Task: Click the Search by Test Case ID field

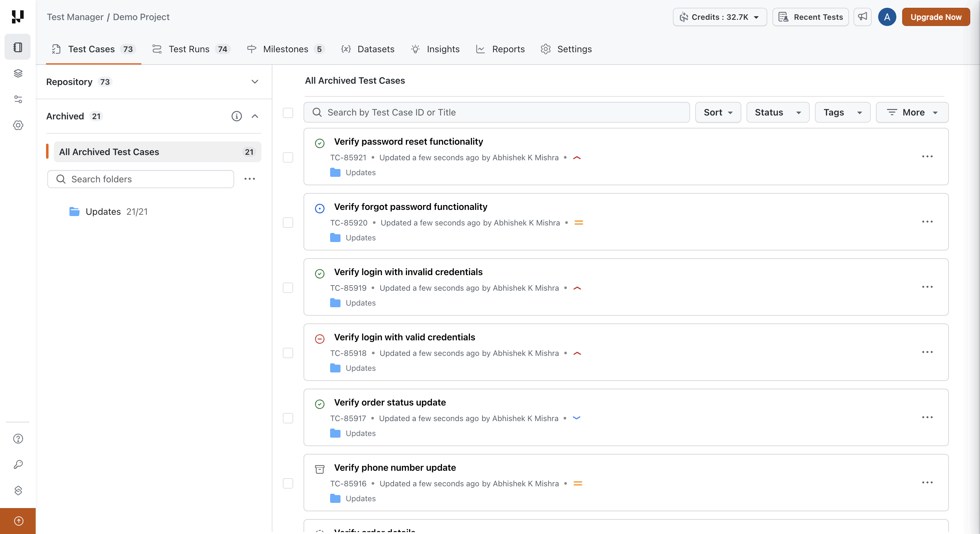Action: [496, 112]
